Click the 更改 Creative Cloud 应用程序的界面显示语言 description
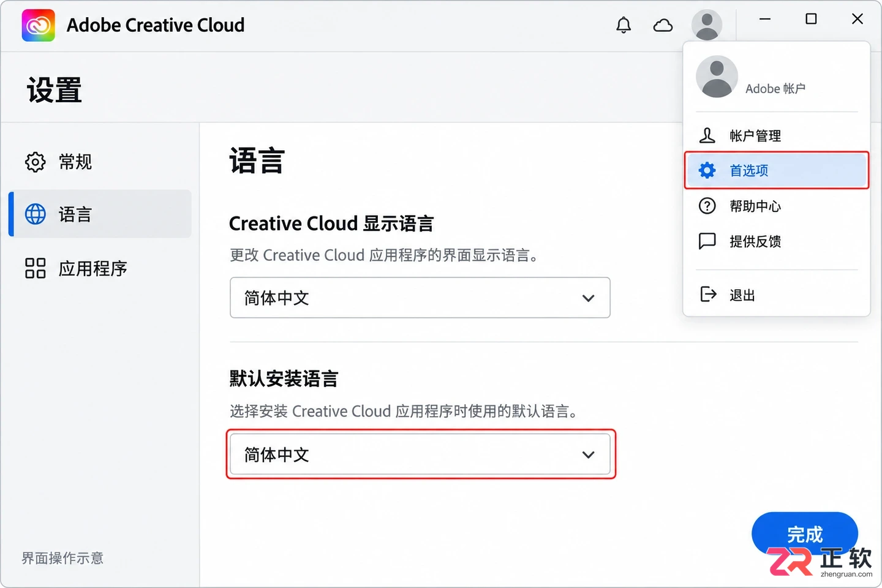Screen dimensions: 882x588 [x=384, y=255]
